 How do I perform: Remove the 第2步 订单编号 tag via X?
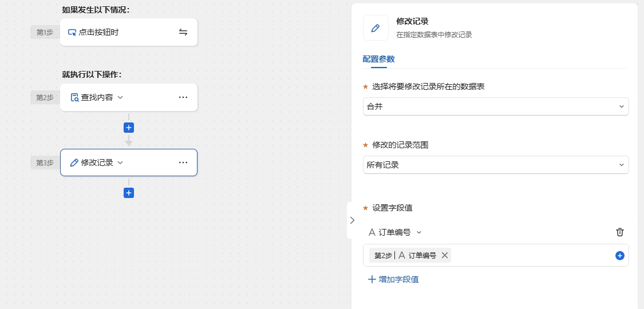[x=444, y=255]
